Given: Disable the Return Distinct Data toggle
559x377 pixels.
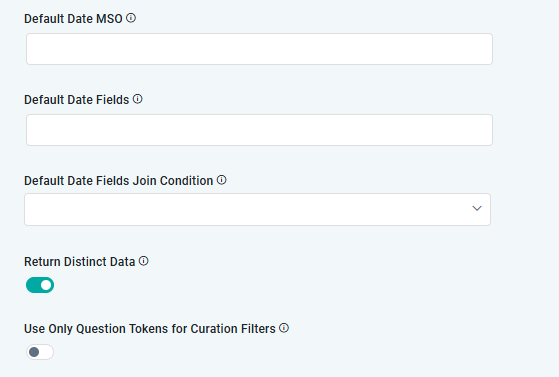Looking at the screenshot, I should click(40, 285).
